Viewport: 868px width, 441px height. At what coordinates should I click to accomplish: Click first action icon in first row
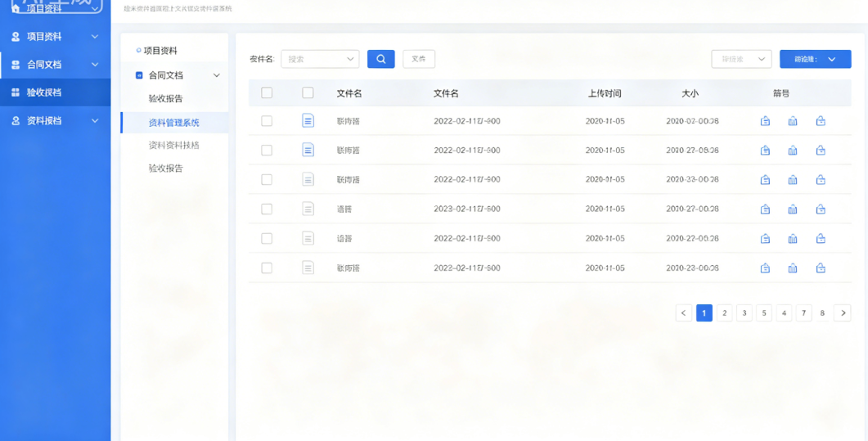click(765, 120)
